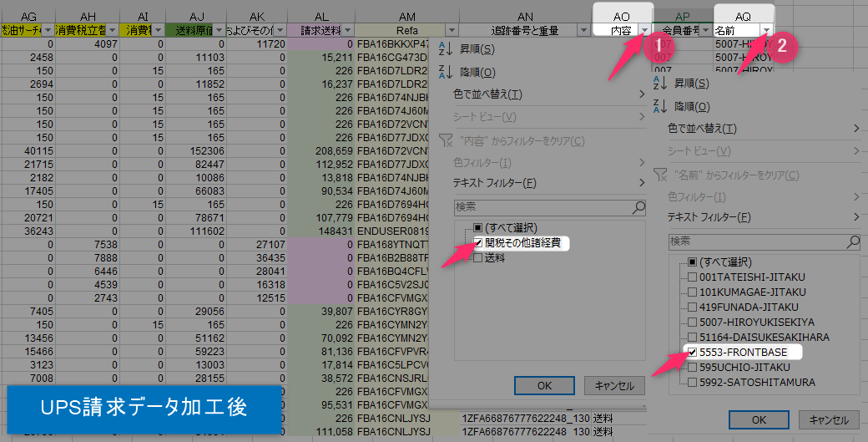Screen dimensions: 868x442
Task: Click descending sort icon in 名前 filter menu
Action: 660,106
